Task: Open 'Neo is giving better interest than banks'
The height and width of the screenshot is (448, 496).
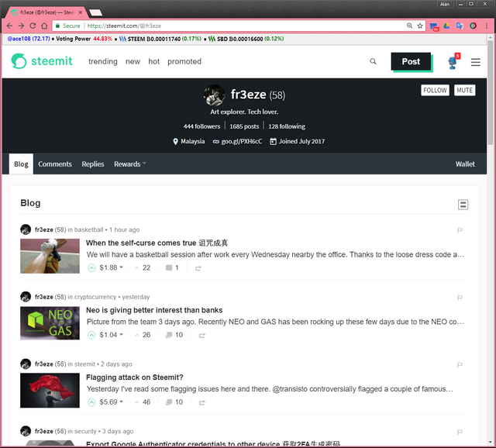Action: pyautogui.click(x=154, y=310)
